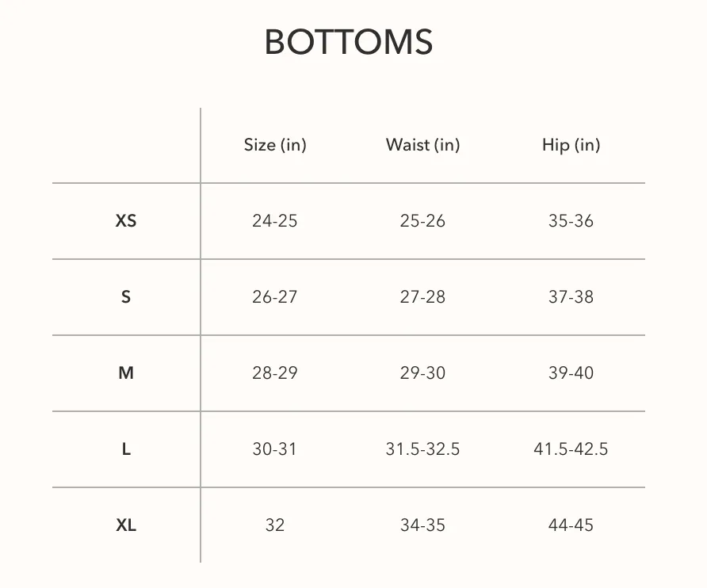Select the Waist (in) column header
The height and width of the screenshot is (588, 707).
(423, 145)
